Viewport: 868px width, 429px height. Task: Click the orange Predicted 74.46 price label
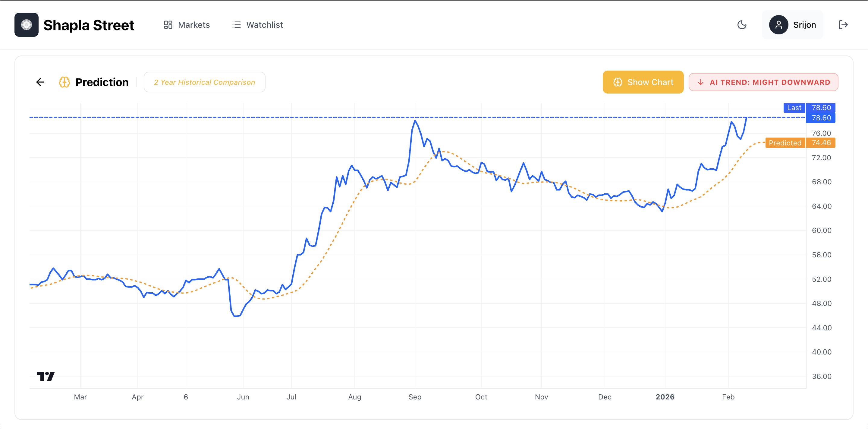pyautogui.click(x=800, y=143)
